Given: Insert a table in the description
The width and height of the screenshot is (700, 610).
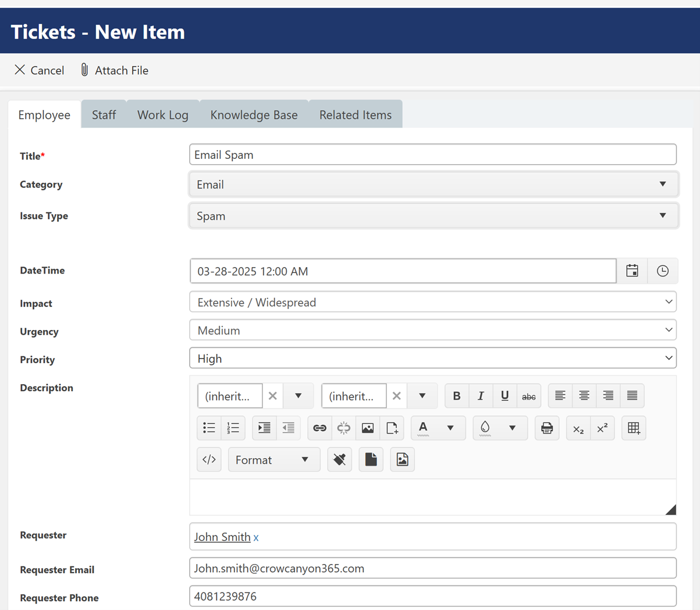Looking at the screenshot, I should [633, 428].
